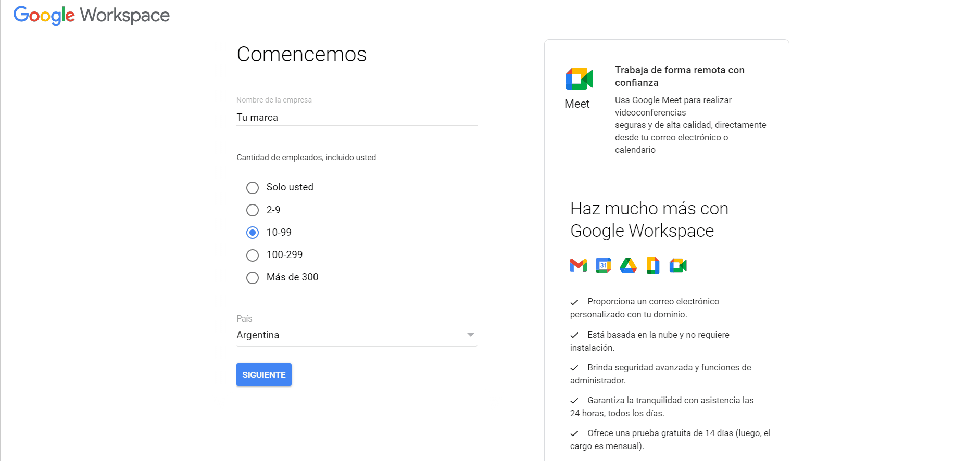Click the Gmail icon in the apps row
The height and width of the screenshot is (461, 980).
tap(579, 265)
